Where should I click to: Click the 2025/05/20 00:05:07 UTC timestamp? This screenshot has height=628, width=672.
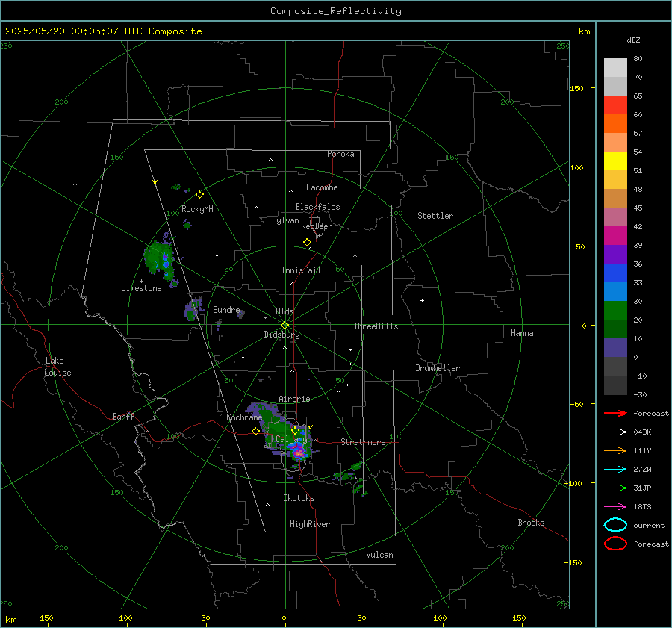(103, 31)
